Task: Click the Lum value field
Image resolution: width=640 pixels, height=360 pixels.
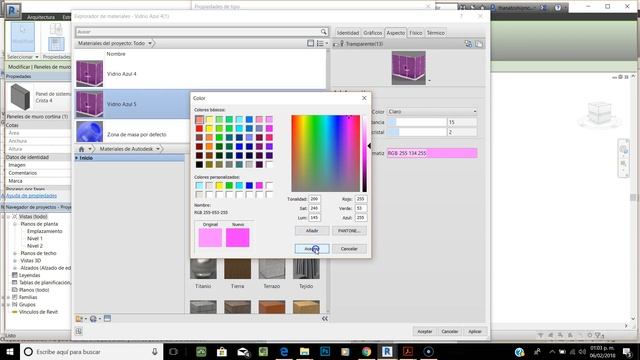Action: tap(314, 218)
